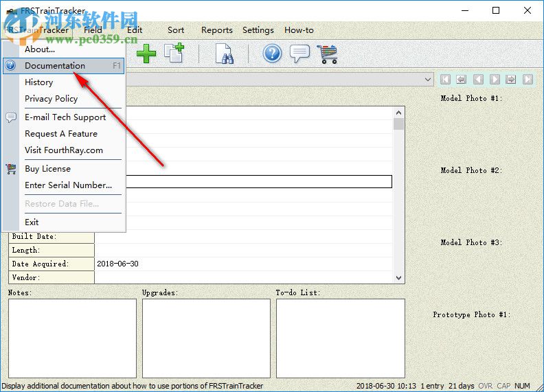The height and width of the screenshot is (392, 544).
Task: Click the '1 entry' status bar text
Action: click(432, 386)
